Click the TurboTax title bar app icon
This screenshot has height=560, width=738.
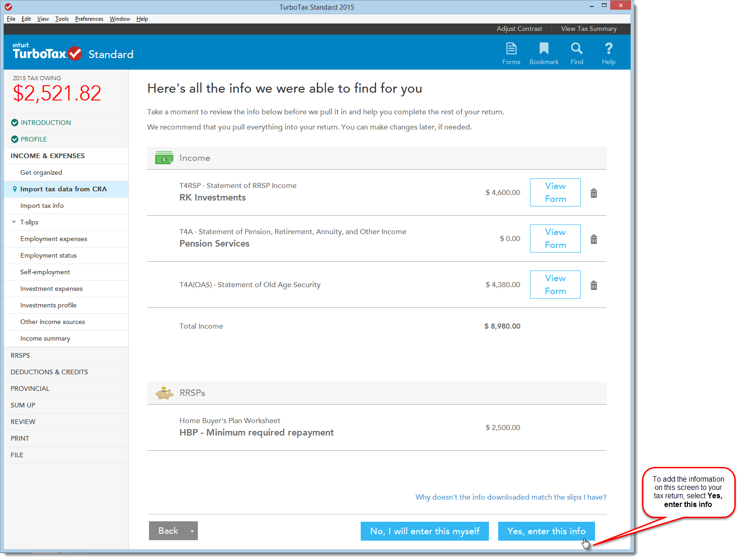point(8,7)
